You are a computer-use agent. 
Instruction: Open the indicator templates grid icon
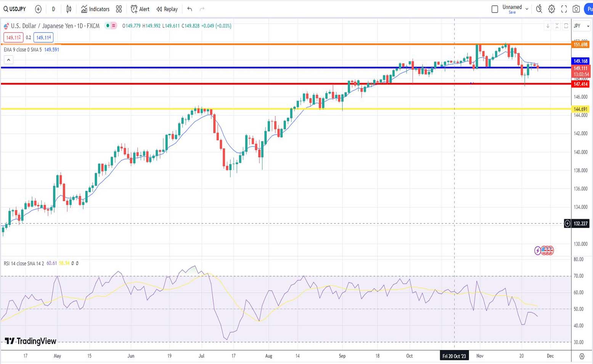(119, 9)
